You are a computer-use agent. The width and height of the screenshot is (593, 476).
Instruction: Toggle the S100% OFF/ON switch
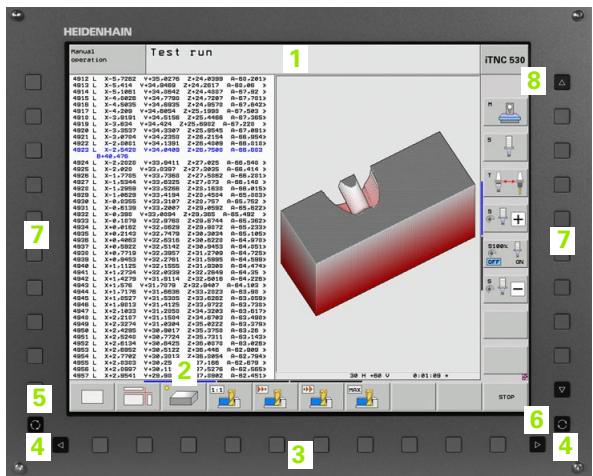[x=506, y=254]
